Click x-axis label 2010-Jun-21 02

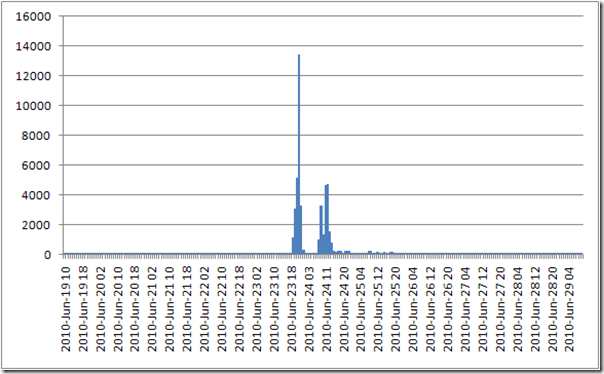(152, 309)
